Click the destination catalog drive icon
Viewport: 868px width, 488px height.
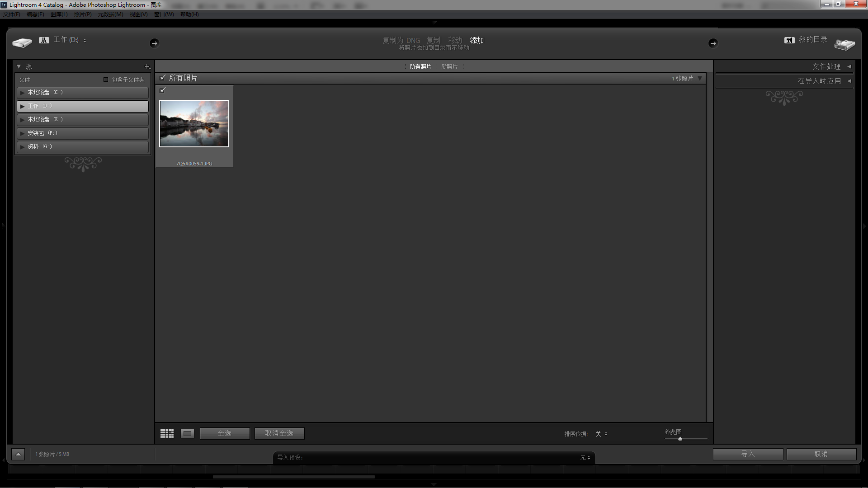point(844,44)
